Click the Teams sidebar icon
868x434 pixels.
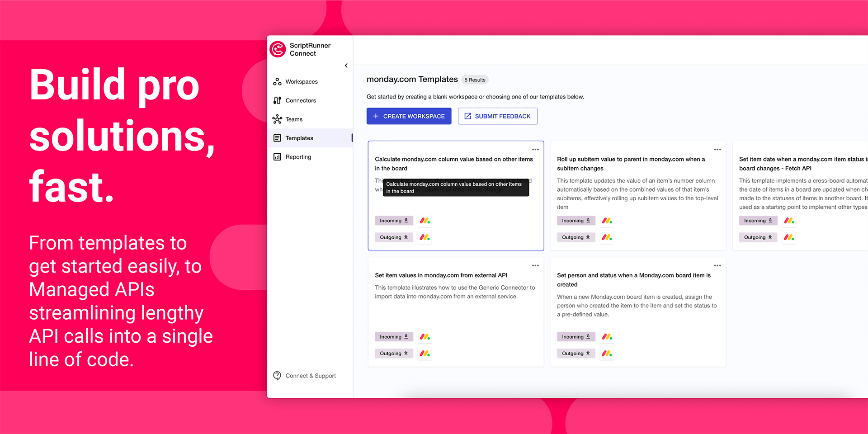[277, 119]
